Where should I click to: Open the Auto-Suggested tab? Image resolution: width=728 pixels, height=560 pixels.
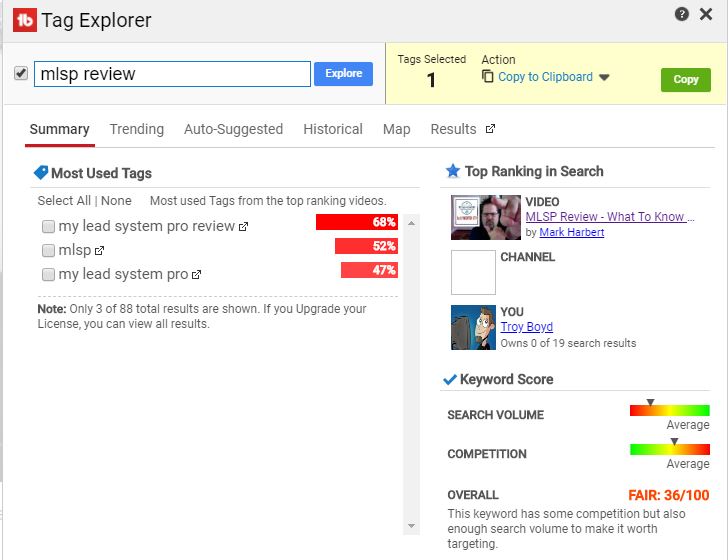coord(234,129)
